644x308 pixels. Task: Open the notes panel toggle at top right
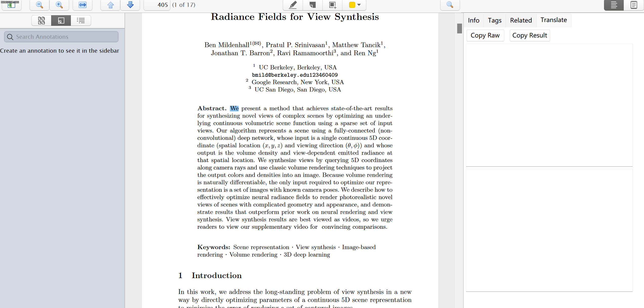coord(634,5)
